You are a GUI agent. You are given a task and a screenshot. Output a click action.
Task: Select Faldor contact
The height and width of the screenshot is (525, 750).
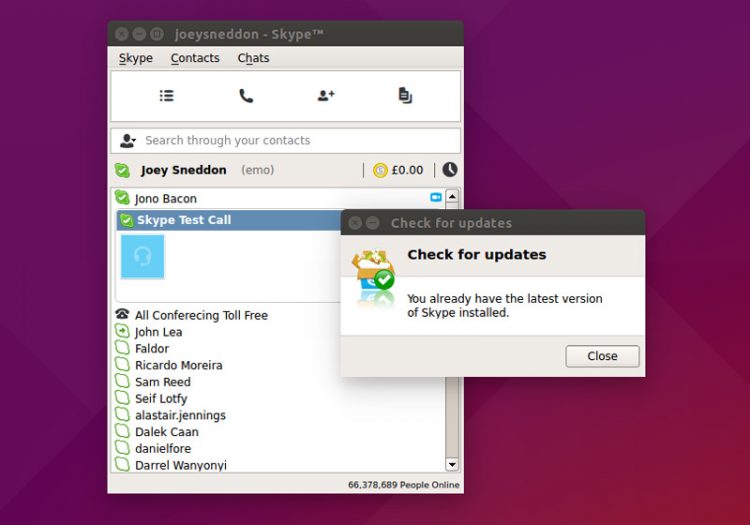click(152, 349)
